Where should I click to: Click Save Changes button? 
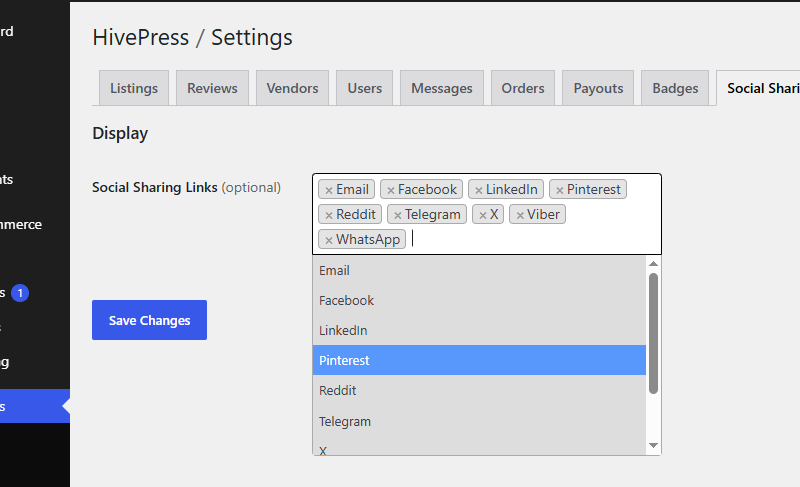coord(149,320)
